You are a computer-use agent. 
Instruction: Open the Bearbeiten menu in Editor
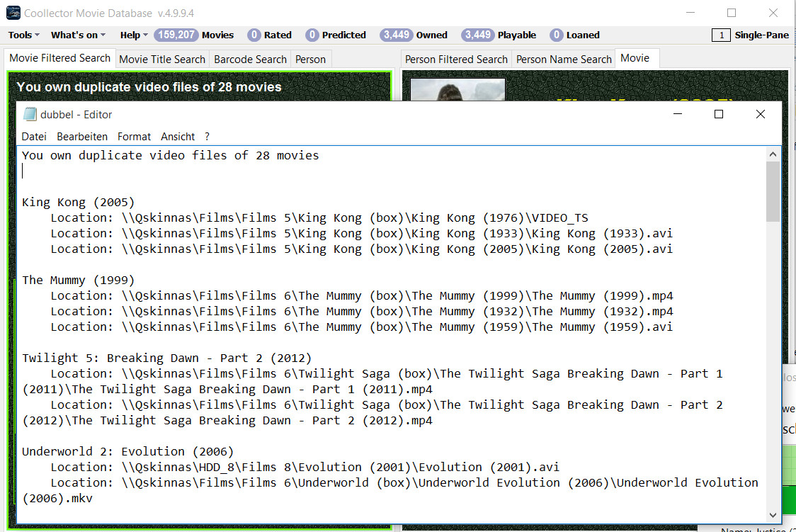point(82,137)
